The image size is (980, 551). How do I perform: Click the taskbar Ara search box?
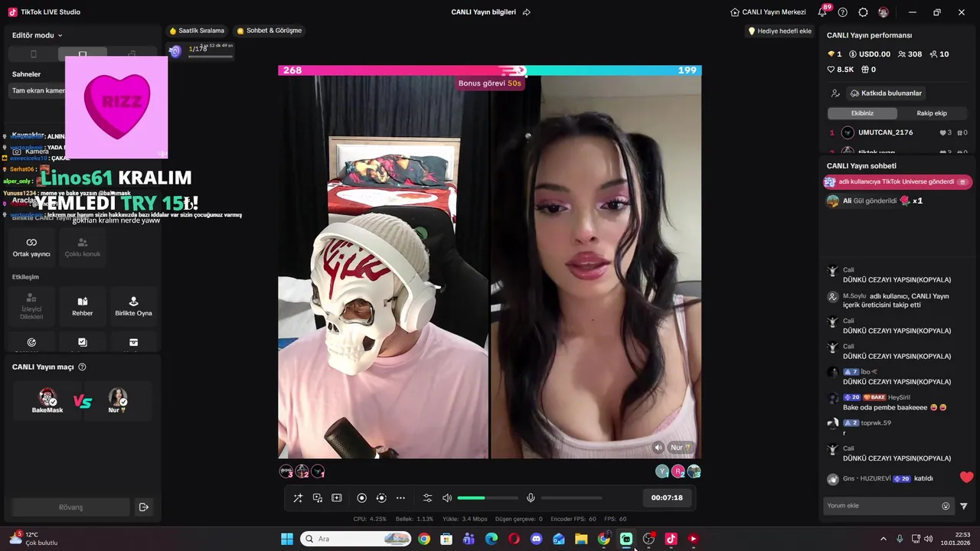(x=356, y=539)
